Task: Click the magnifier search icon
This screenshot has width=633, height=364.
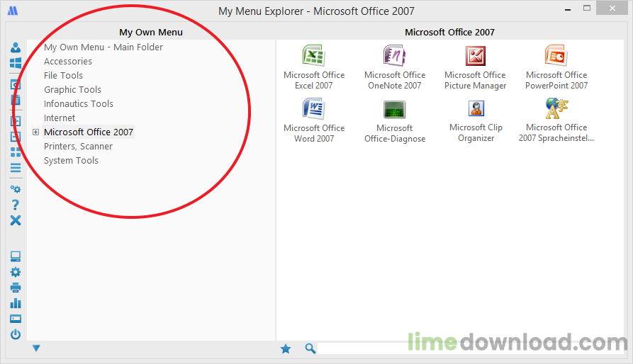Action: (310, 348)
